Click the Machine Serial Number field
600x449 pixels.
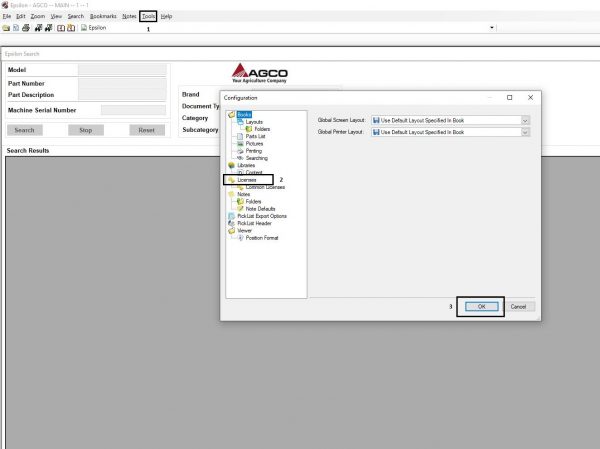(x=133, y=110)
